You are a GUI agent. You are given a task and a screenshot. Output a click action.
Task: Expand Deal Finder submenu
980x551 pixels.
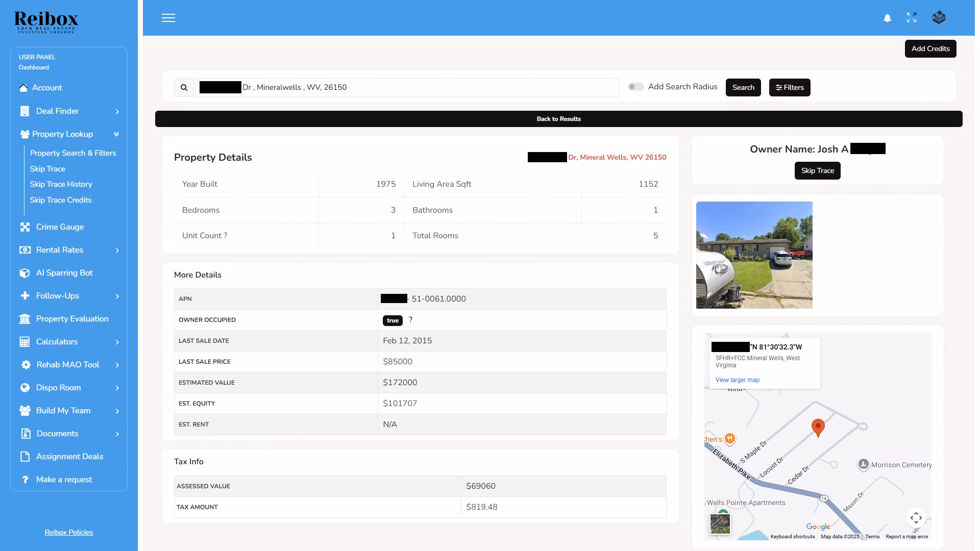(117, 111)
